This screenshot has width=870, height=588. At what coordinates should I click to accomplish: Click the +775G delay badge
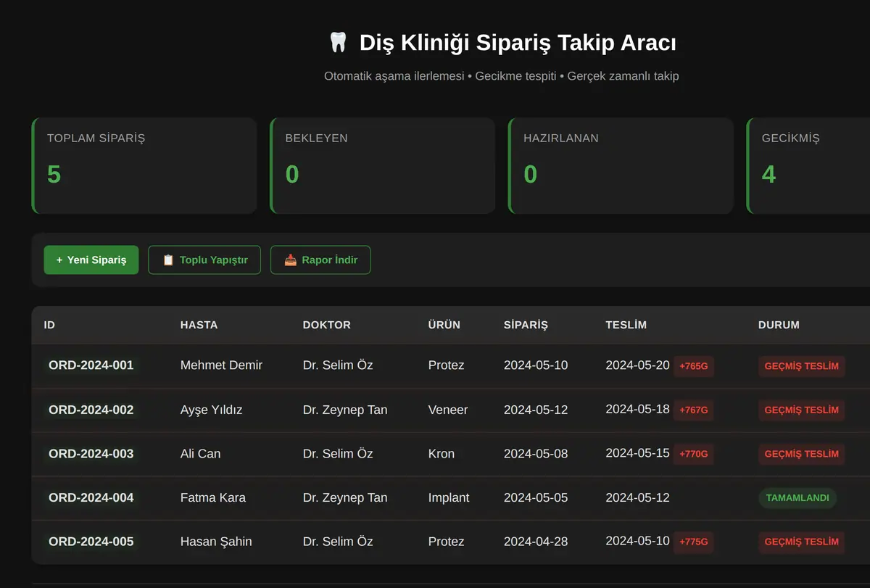click(694, 542)
